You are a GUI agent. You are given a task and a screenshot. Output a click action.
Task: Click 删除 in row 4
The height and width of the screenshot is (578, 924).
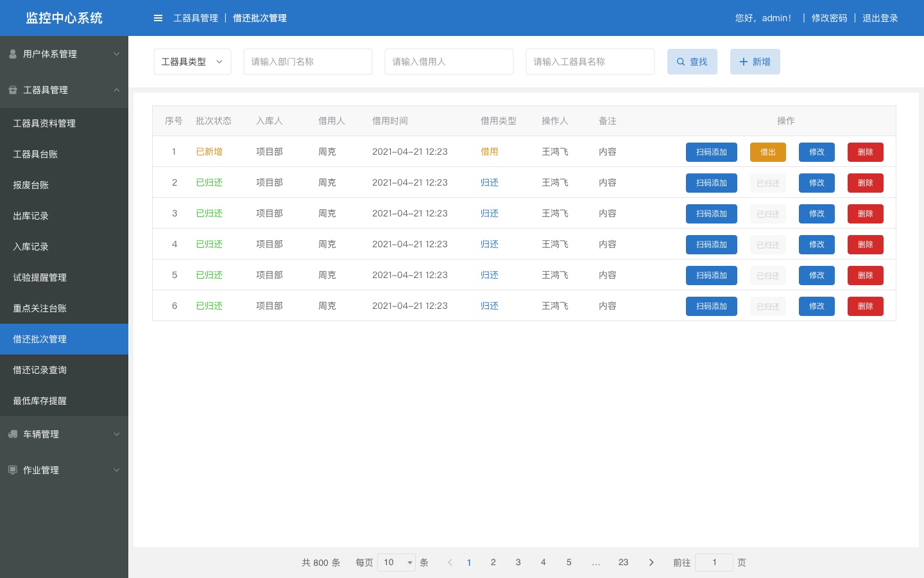pos(866,245)
